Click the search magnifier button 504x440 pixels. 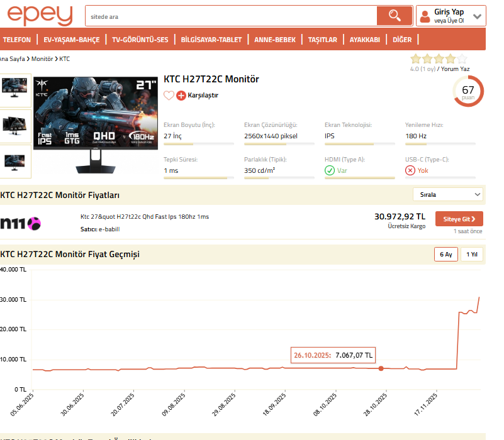coord(395,16)
